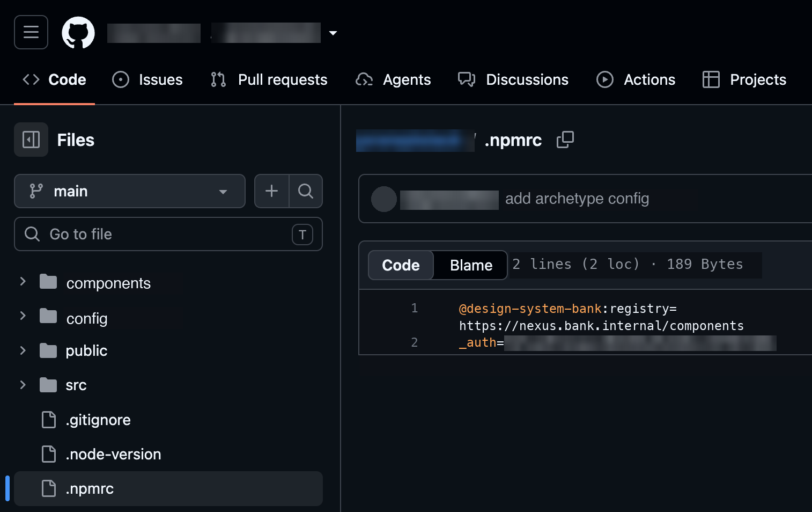Open the Pull requests tab

269,79
